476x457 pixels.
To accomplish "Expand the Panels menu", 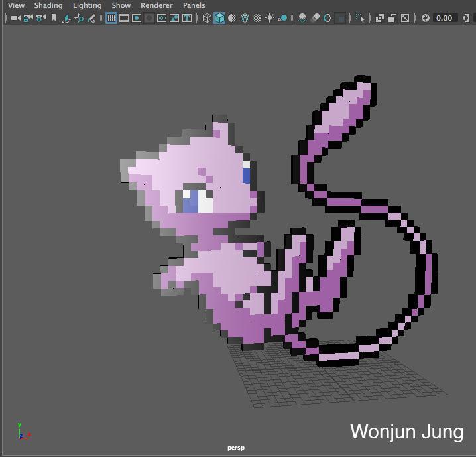I will coord(194,5).
